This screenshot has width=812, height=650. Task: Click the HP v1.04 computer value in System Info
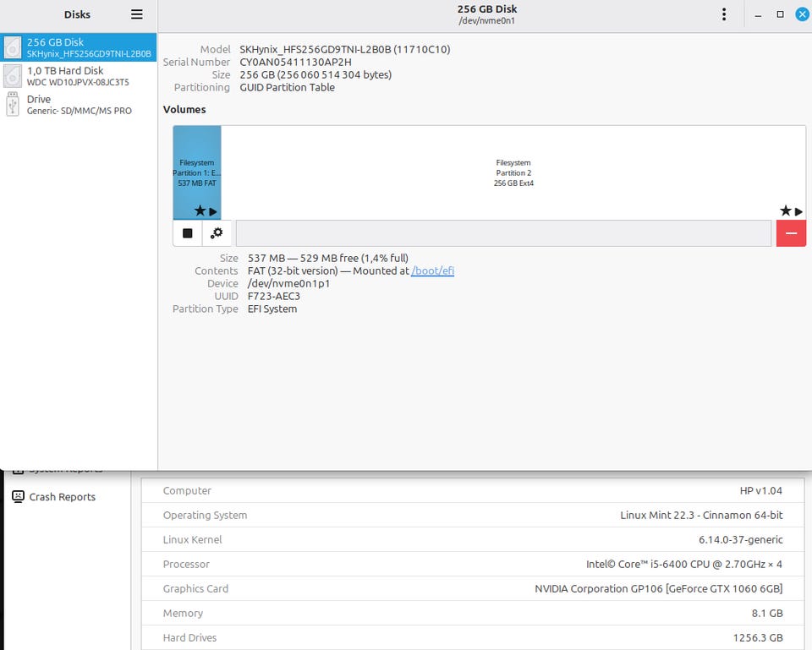(760, 490)
